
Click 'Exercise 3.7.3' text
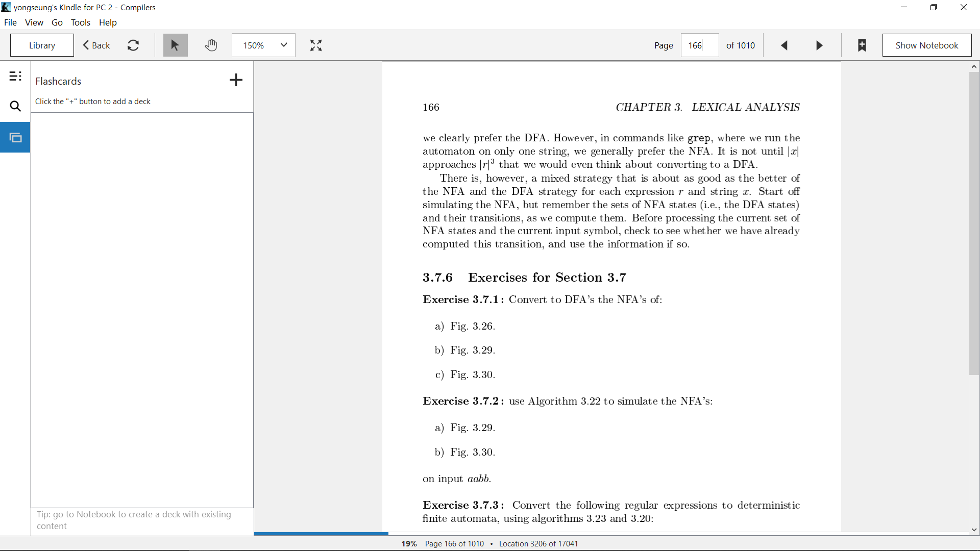[463, 505]
